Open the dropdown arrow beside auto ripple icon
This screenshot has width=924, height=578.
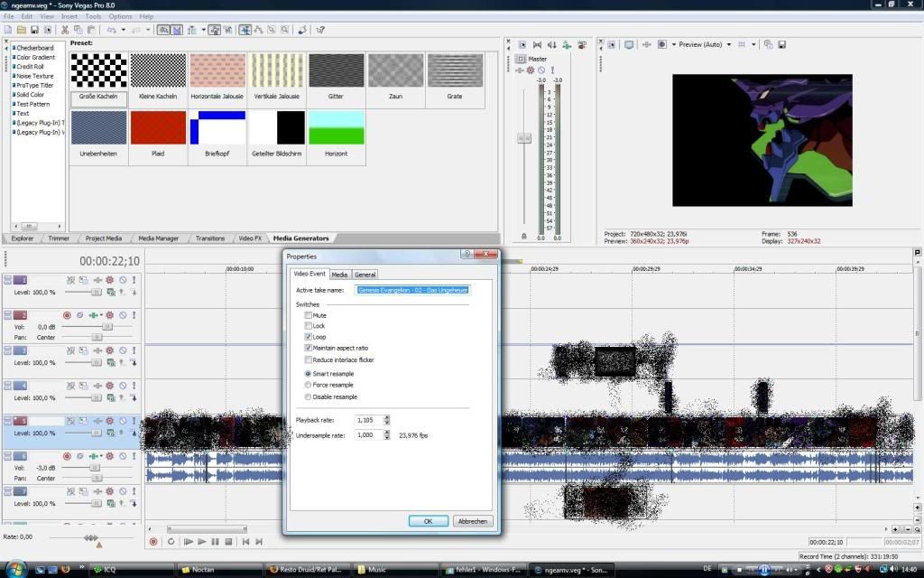[x=203, y=30]
